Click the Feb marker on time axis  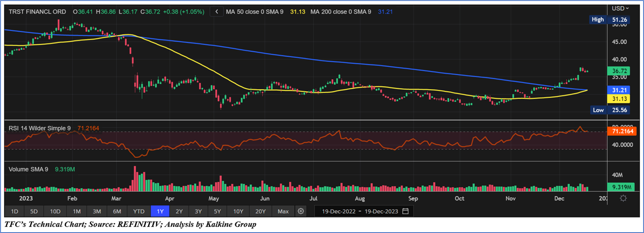[72, 199]
